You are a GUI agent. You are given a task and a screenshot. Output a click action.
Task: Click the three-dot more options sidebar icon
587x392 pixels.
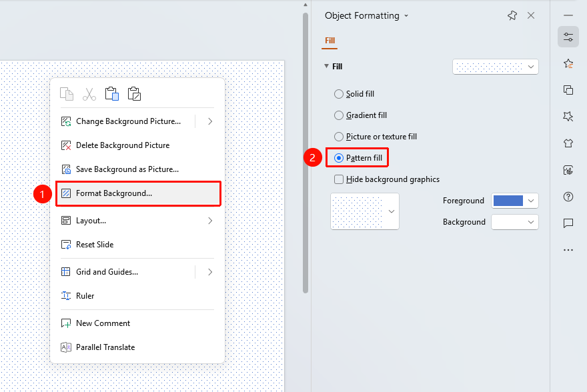pos(568,250)
